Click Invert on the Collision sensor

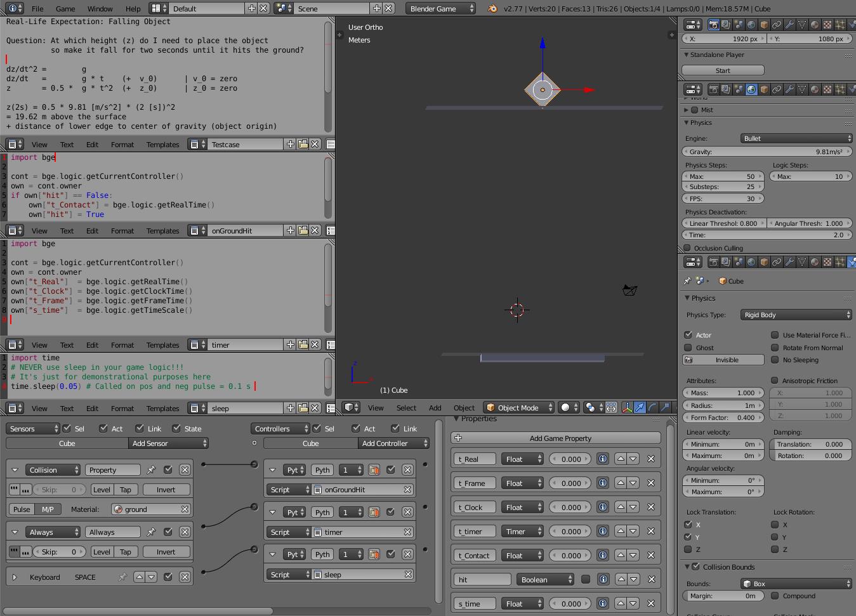click(166, 490)
